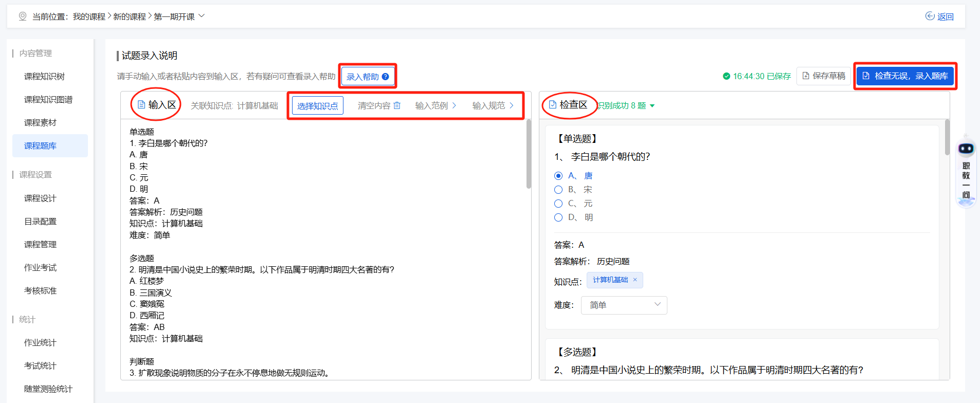
Task: Select 课程题库 in sidebar
Action: click(50, 145)
